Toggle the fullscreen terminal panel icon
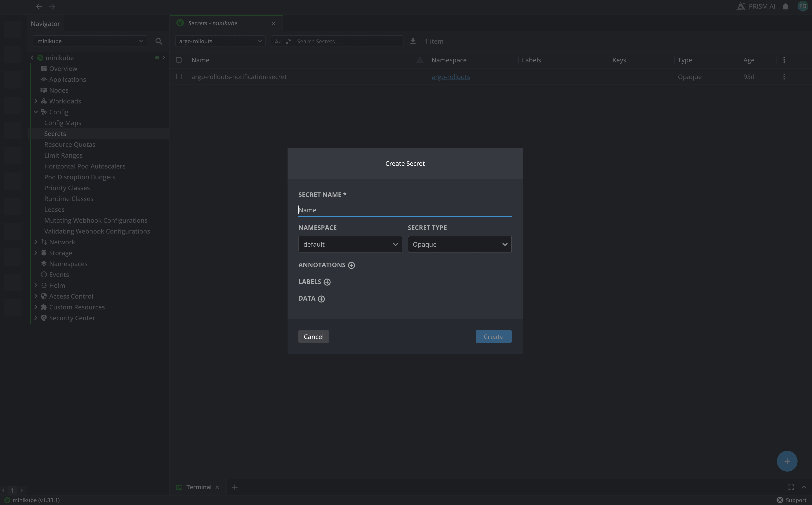The image size is (812, 505). [x=791, y=487]
